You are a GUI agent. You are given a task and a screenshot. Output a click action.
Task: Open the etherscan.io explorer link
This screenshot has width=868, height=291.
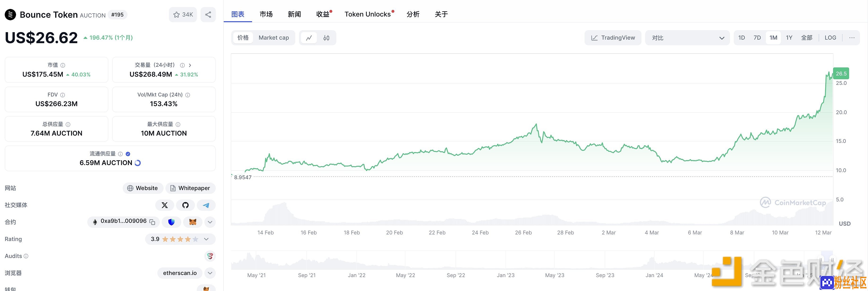pos(180,273)
